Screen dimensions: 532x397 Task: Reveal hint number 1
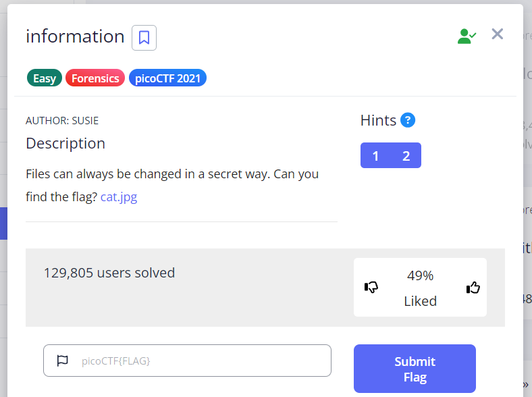375,155
